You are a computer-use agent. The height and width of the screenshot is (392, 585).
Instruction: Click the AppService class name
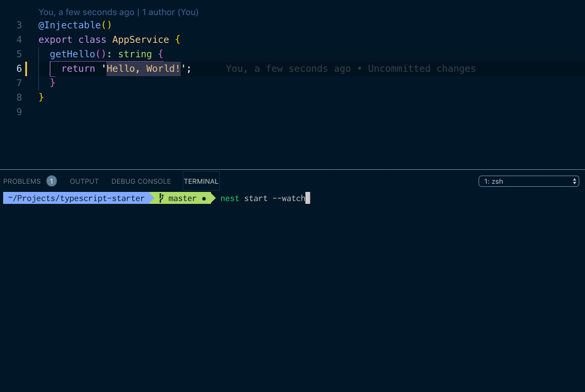coord(140,40)
